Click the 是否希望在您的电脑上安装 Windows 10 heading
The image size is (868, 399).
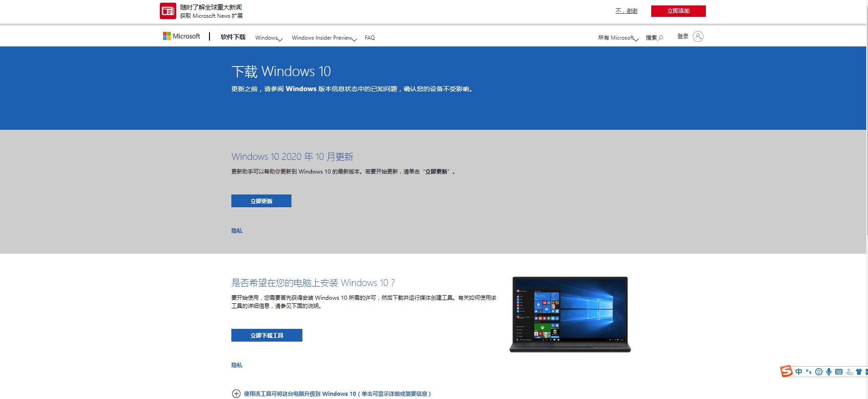click(x=313, y=283)
